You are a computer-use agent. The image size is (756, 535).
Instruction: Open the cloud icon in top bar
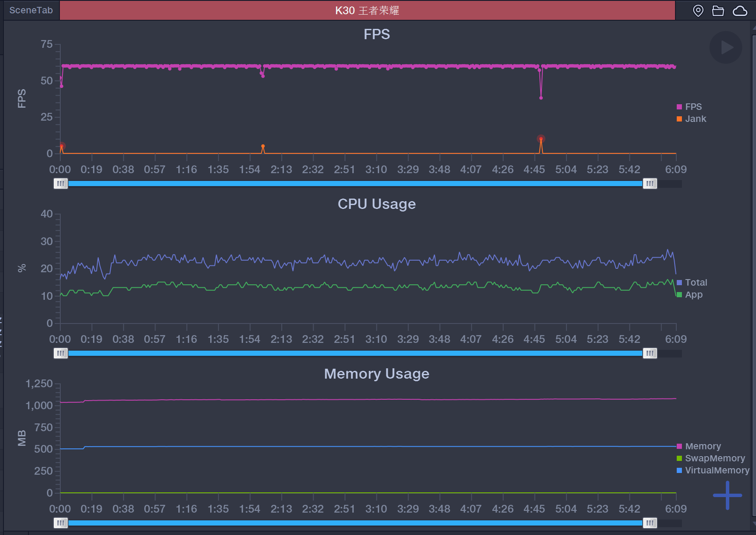coord(740,11)
